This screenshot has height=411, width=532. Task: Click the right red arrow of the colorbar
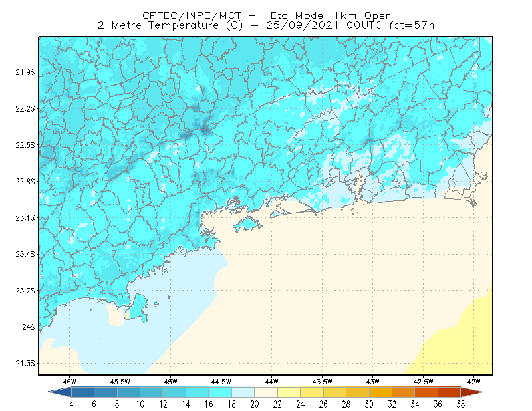click(x=472, y=392)
